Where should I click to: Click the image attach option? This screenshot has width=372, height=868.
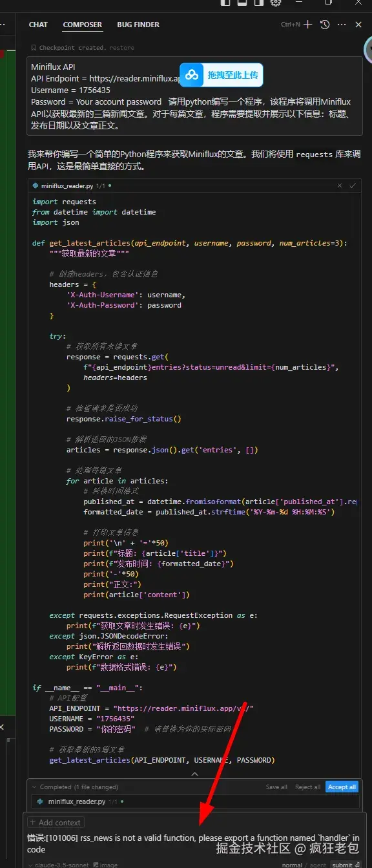pyautogui.click(x=105, y=865)
